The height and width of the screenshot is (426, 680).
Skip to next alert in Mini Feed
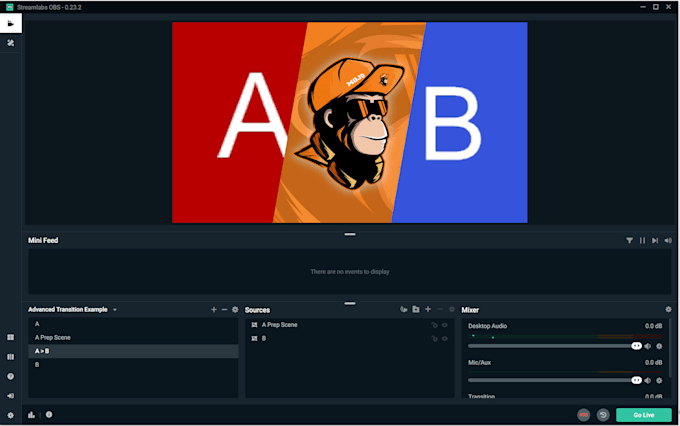[655, 240]
